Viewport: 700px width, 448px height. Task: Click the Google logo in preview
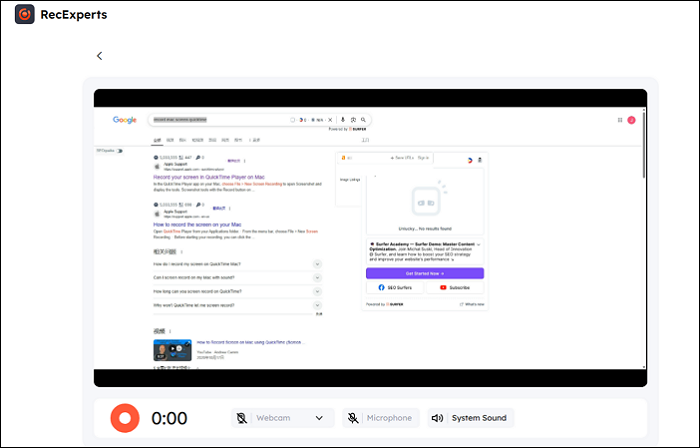pyautogui.click(x=125, y=120)
